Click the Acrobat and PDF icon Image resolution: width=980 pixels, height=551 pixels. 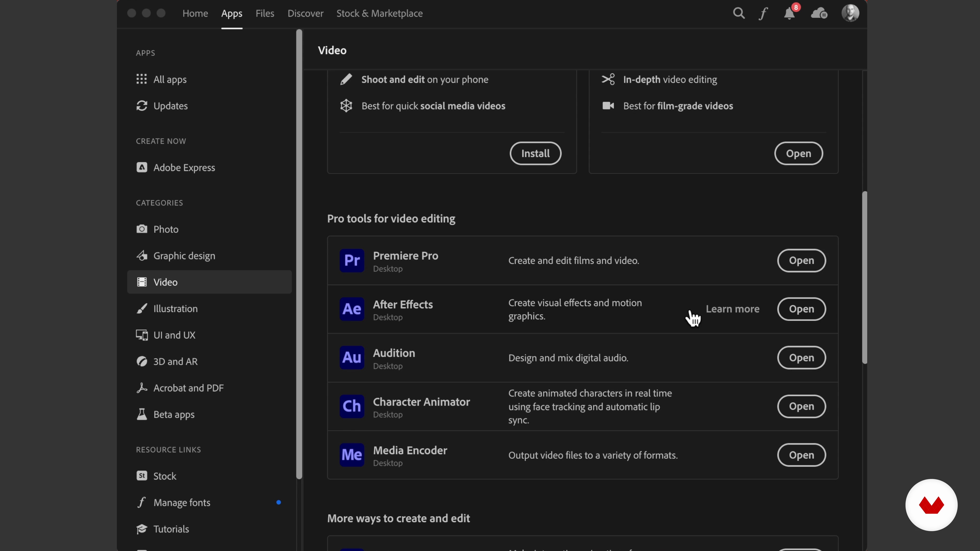point(142,388)
